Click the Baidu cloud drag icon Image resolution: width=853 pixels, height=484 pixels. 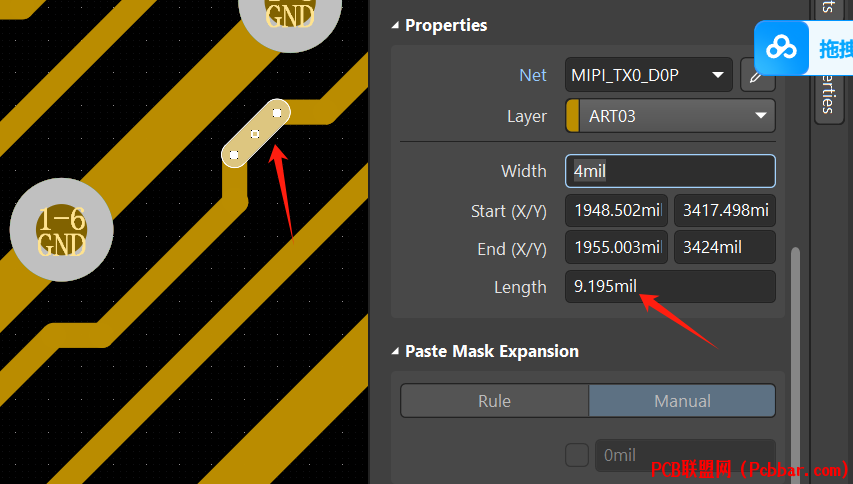[x=780, y=47]
